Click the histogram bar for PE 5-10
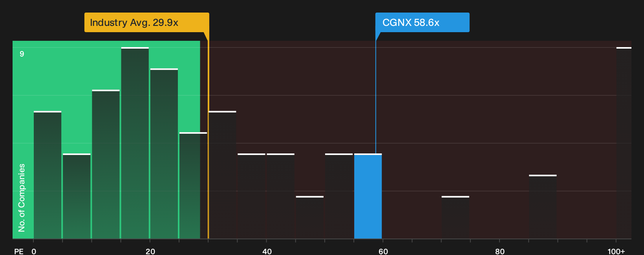Image resolution: width=644 pixels, height=255 pixels. click(77, 196)
